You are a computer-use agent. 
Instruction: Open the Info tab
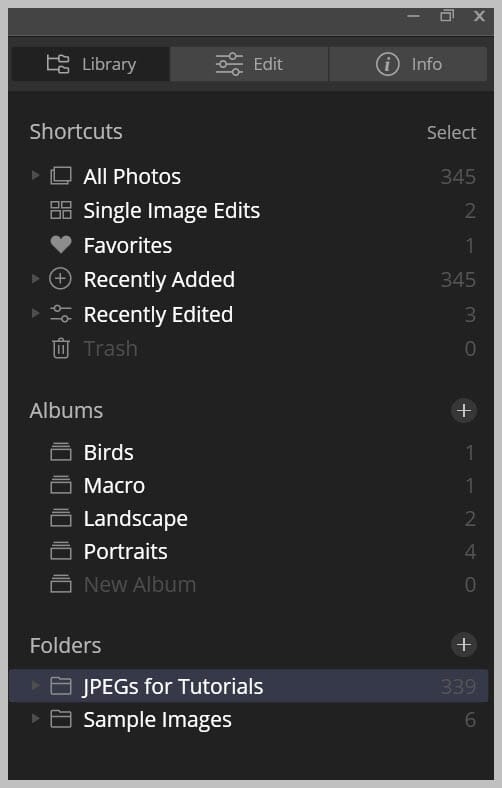pos(408,64)
